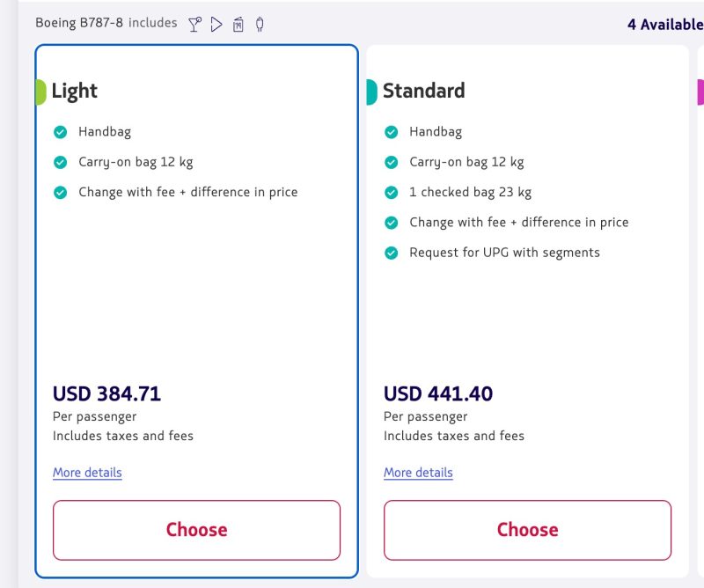Choose the Standard fare at USD 441.40
Viewport: 704px width, 588px height.
(x=527, y=530)
